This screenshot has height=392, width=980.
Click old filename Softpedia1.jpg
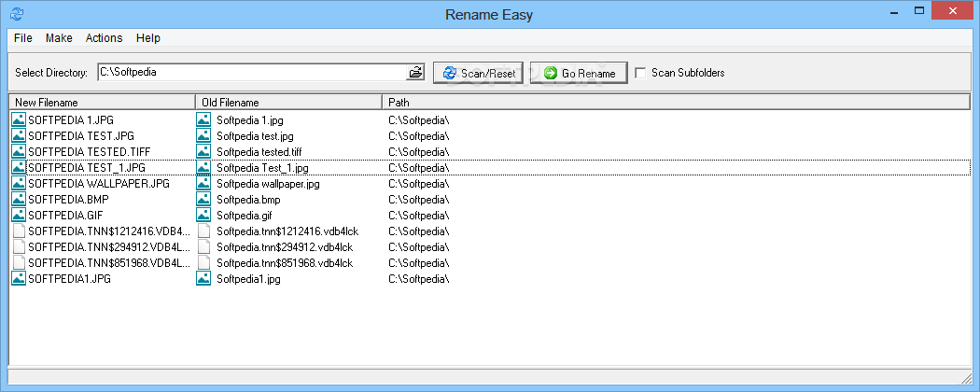248,279
